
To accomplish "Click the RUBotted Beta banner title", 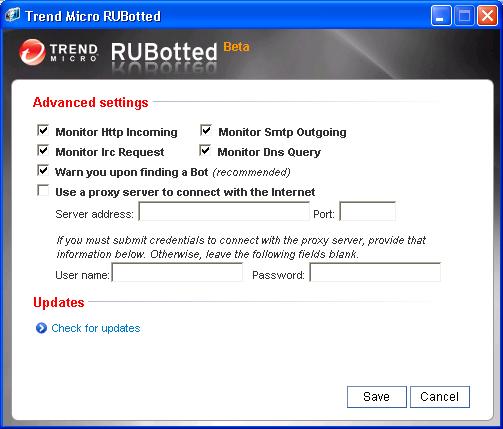I will tap(180, 51).
